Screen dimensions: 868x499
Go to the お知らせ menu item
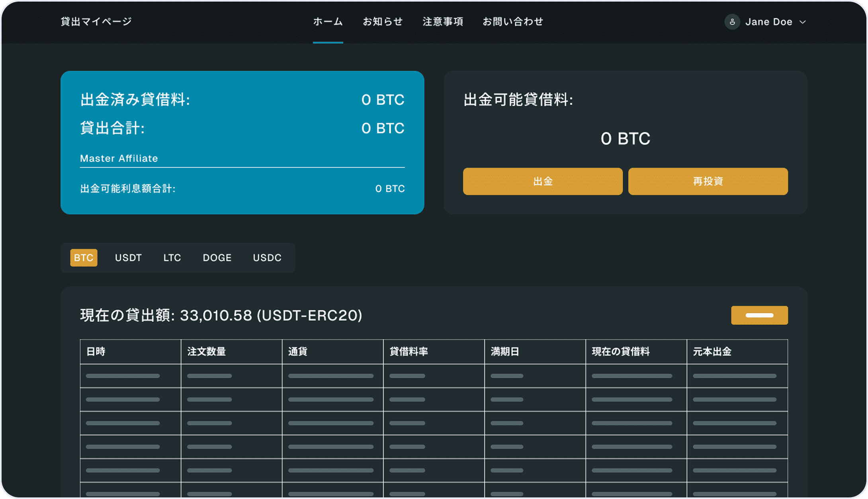pos(383,22)
